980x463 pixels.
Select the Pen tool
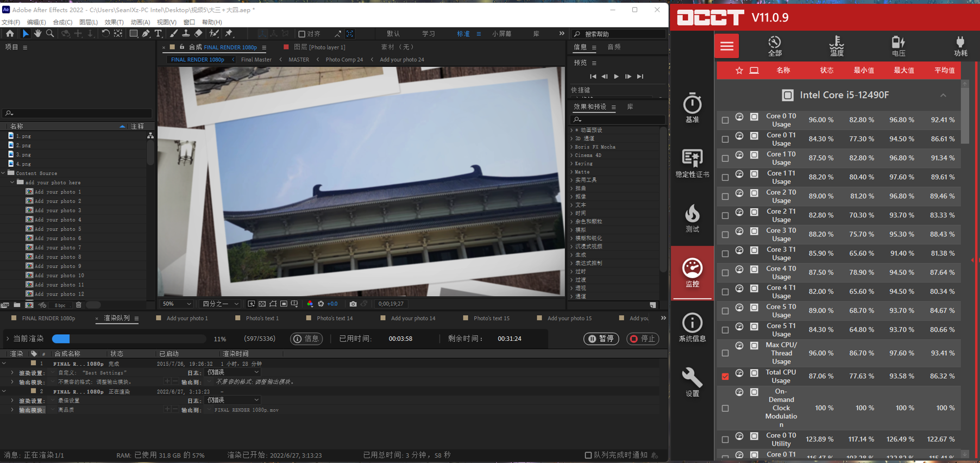point(146,34)
